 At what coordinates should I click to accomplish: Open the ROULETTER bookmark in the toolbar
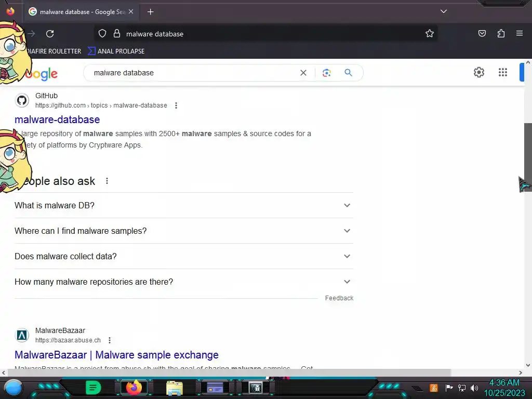(54, 51)
